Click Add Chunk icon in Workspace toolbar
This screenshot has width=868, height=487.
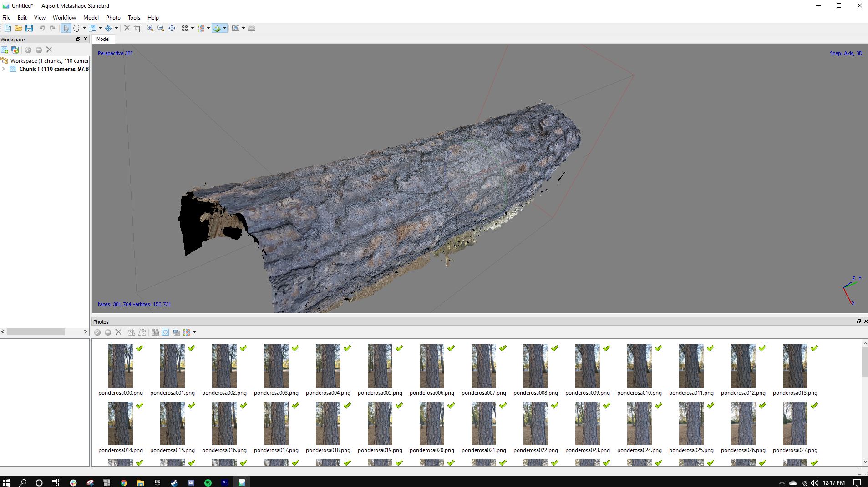[5, 50]
